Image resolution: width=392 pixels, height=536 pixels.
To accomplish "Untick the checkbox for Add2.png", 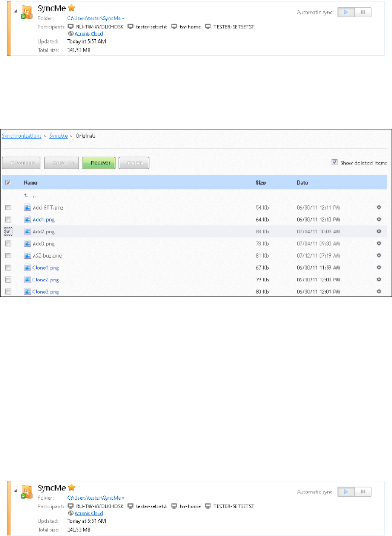I will tap(8, 231).
